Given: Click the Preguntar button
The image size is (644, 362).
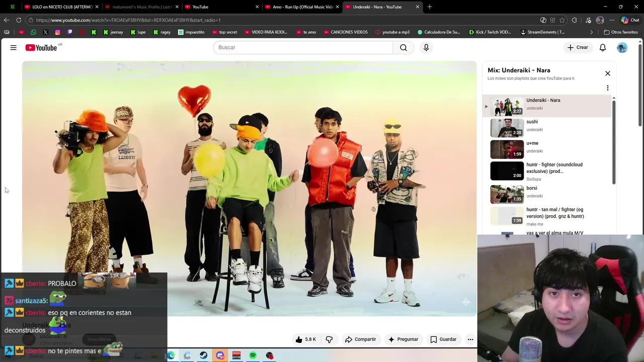Looking at the screenshot, I should 403,339.
